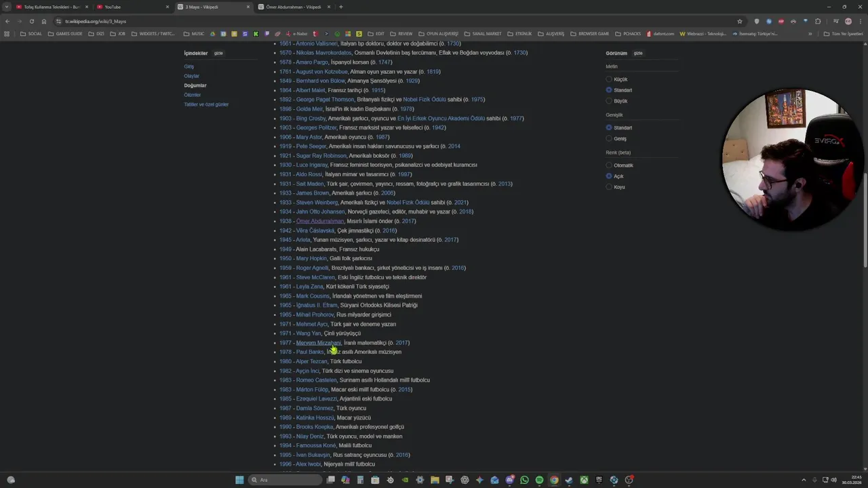Open the Chrome three-dot menu

tap(861, 21)
